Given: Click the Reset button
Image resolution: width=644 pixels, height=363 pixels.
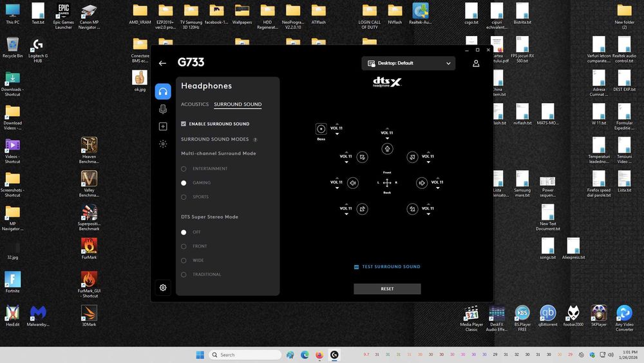Looking at the screenshot, I should pyautogui.click(x=387, y=289).
